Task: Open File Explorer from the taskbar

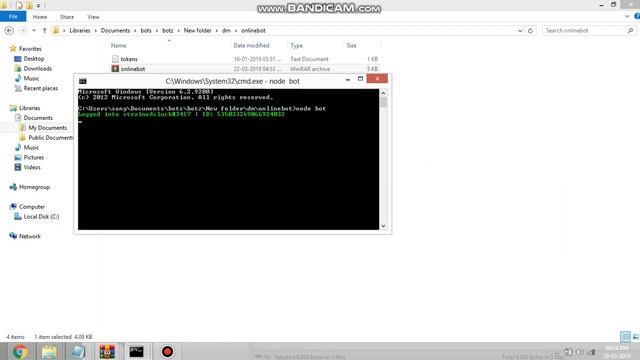Action: [x=49, y=351]
